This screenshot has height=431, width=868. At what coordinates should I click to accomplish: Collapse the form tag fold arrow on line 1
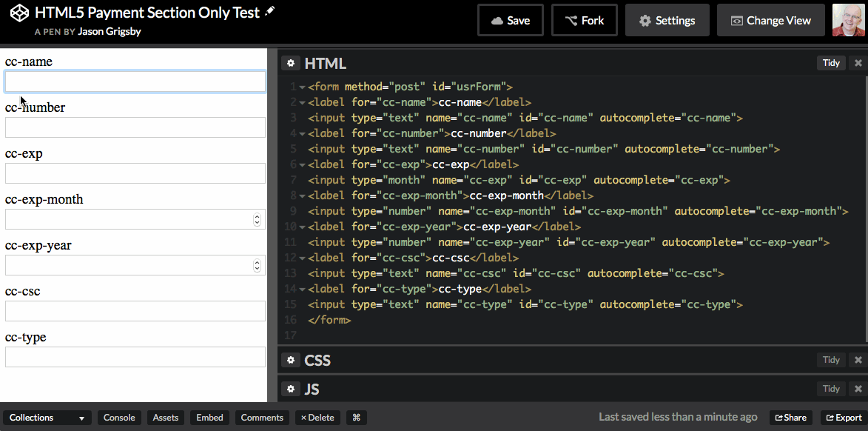pos(302,87)
